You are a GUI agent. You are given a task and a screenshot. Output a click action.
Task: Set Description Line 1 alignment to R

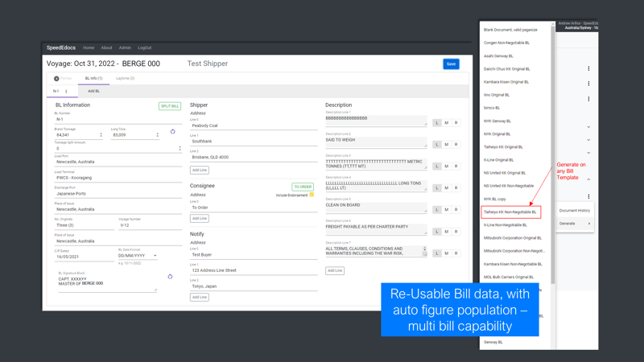pyautogui.click(x=456, y=123)
